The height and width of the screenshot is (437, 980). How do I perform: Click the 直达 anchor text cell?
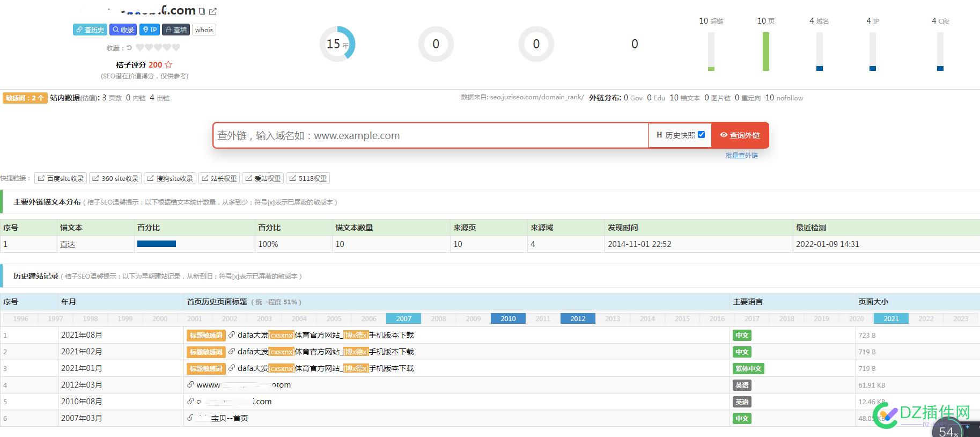pos(68,244)
